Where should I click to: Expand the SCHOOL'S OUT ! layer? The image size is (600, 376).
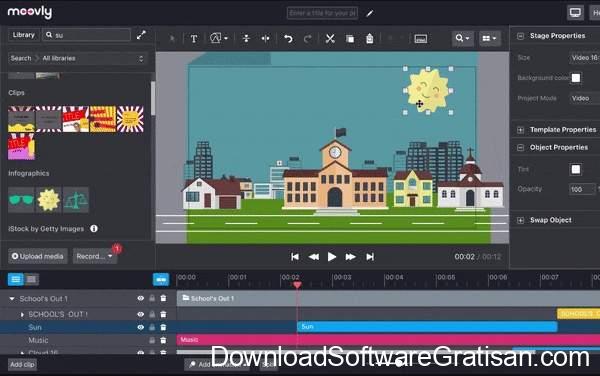tap(22, 314)
